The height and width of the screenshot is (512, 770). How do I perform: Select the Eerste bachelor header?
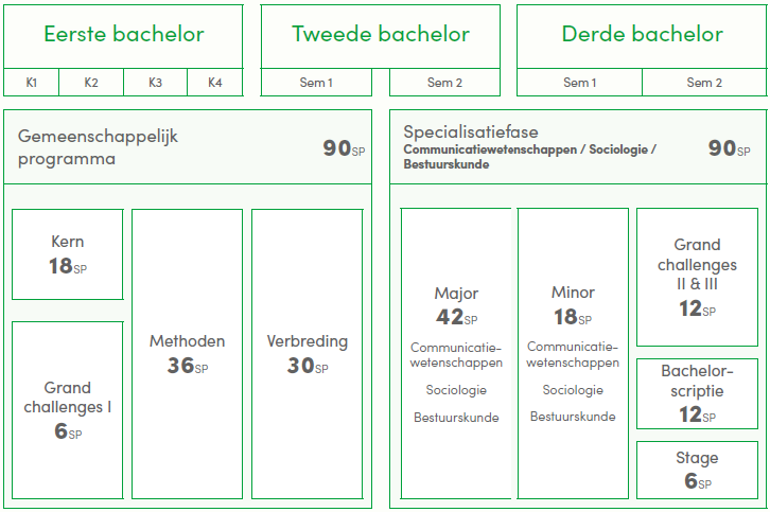123,35
